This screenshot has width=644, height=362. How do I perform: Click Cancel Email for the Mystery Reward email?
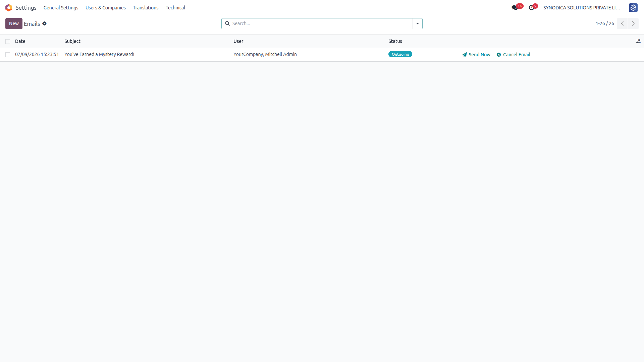513,55
